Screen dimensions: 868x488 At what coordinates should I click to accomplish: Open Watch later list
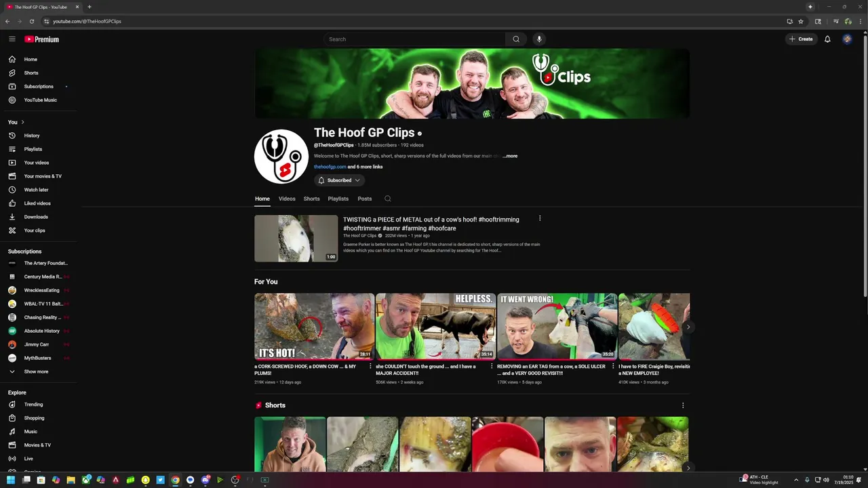coord(38,190)
